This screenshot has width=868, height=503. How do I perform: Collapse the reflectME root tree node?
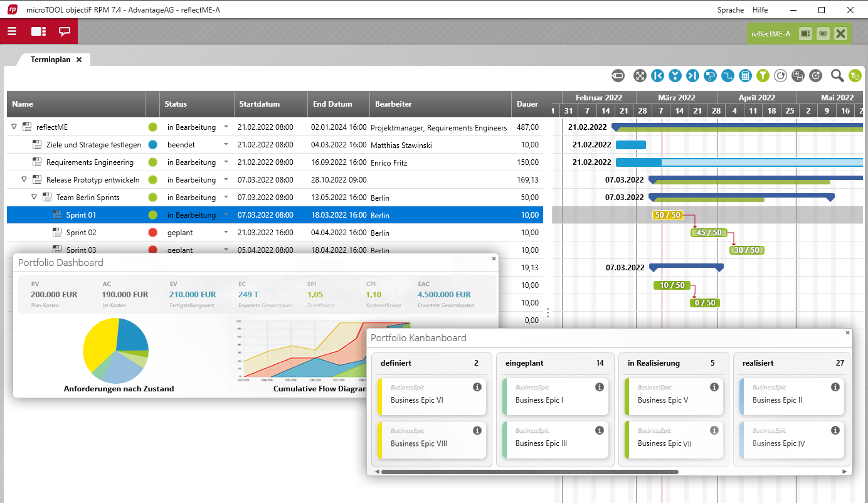[x=14, y=127]
